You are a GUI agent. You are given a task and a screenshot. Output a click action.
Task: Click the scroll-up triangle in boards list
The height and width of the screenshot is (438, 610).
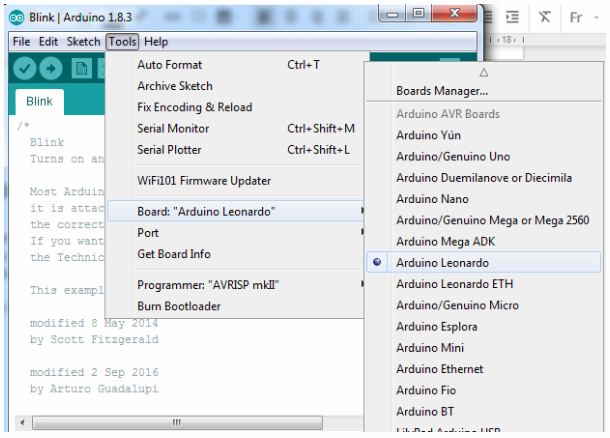point(484,72)
